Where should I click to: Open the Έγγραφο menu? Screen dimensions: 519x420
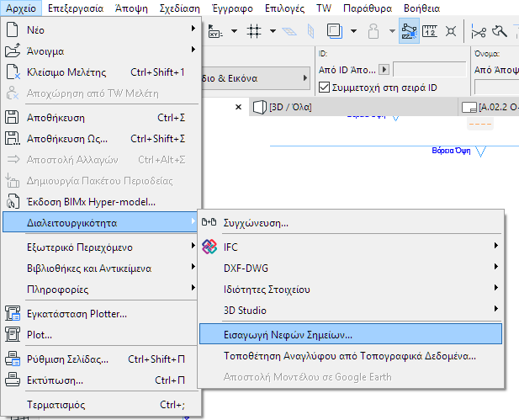(232, 8)
